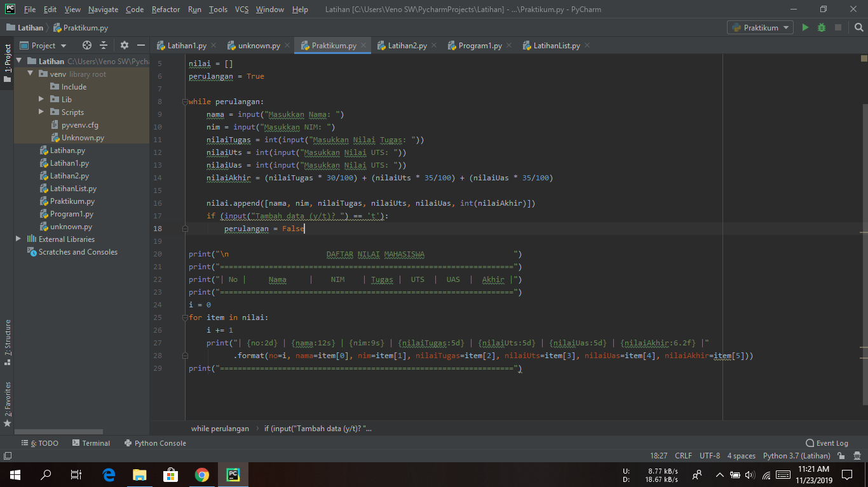Click the line separator CRLF selector
The image size is (868, 487).
point(684,456)
